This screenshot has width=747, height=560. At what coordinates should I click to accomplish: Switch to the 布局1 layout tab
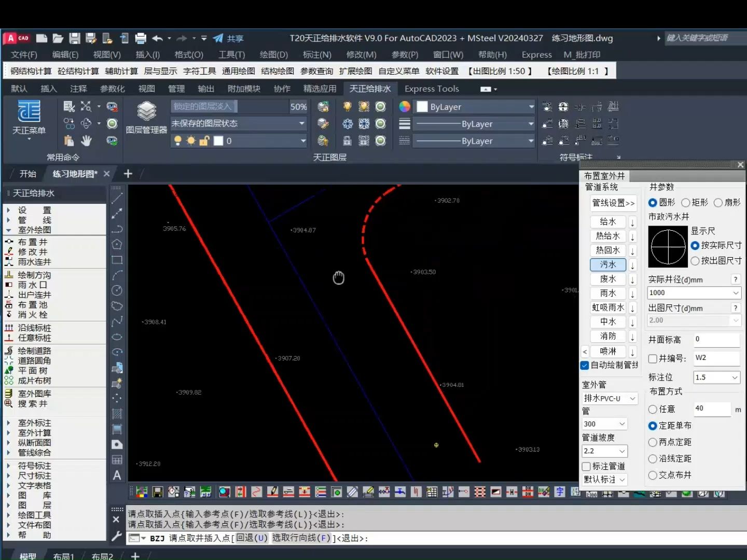tap(63, 556)
